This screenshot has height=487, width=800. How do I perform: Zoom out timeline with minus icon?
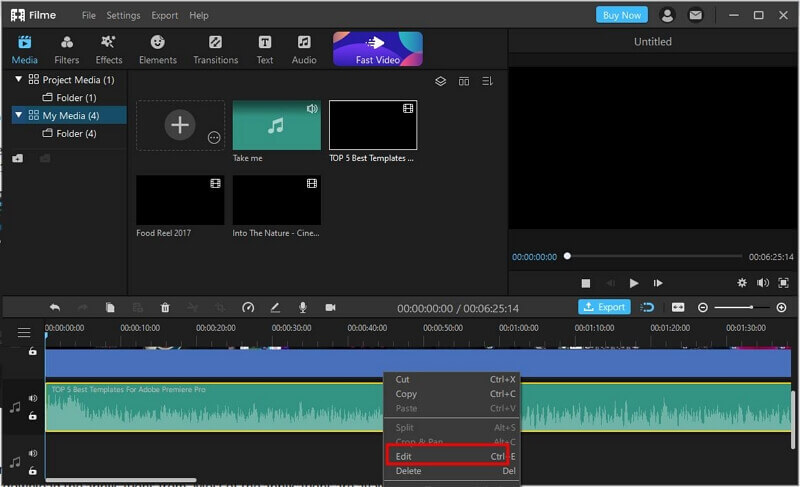pyautogui.click(x=703, y=307)
